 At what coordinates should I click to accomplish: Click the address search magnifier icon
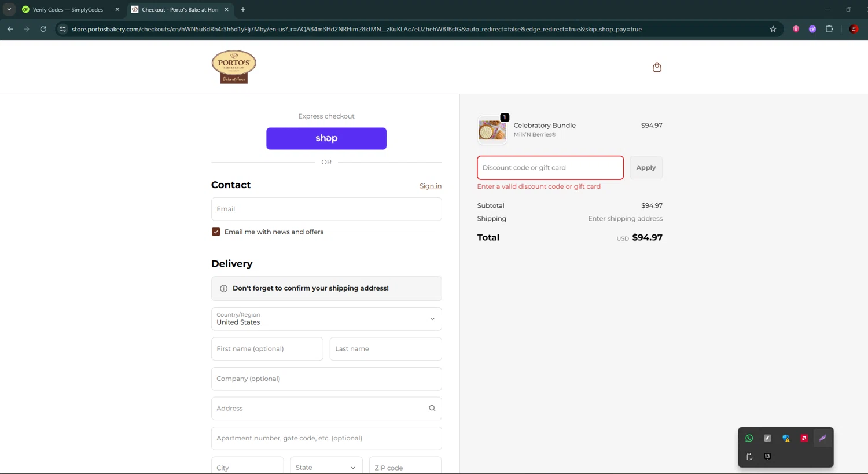click(432, 408)
